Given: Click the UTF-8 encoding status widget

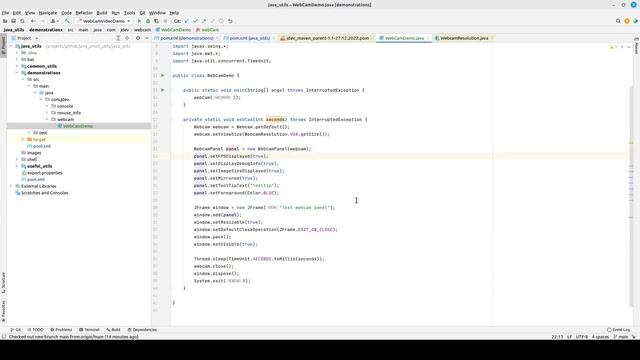Looking at the screenshot, I should [582, 337].
